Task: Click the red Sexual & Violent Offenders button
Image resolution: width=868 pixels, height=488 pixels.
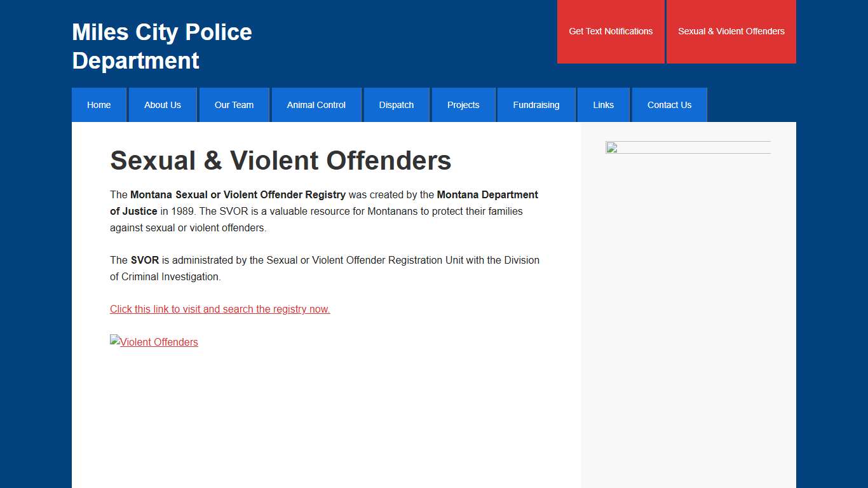Action: (x=731, y=31)
